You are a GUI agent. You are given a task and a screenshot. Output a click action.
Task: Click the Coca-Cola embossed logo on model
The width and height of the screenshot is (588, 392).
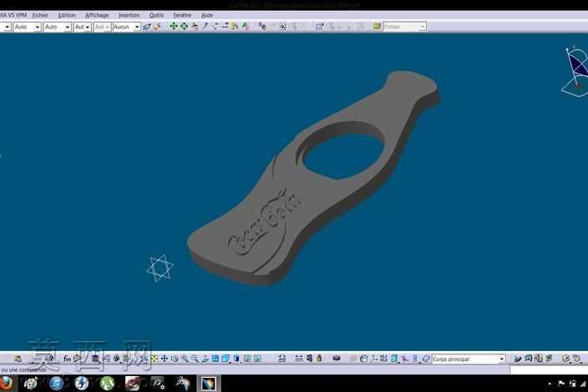coord(265,222)
